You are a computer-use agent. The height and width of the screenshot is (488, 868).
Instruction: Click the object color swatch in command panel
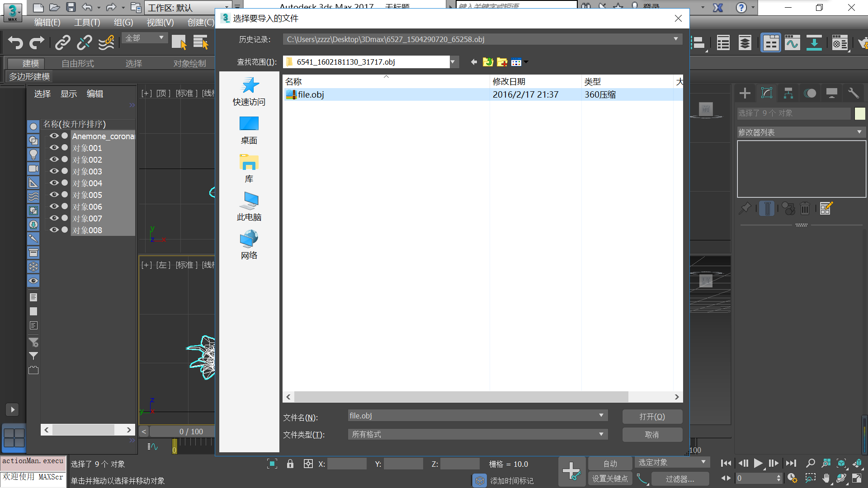[860, 113]
